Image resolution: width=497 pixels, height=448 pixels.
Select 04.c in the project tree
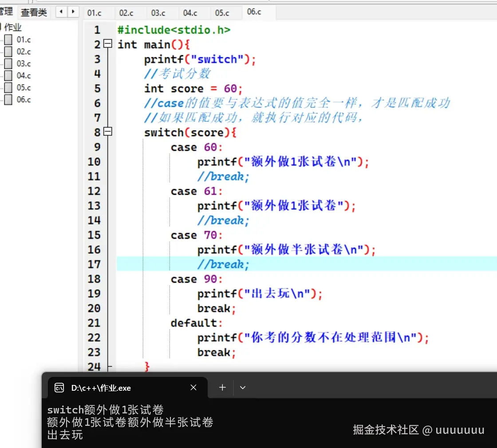pos(24,76)
